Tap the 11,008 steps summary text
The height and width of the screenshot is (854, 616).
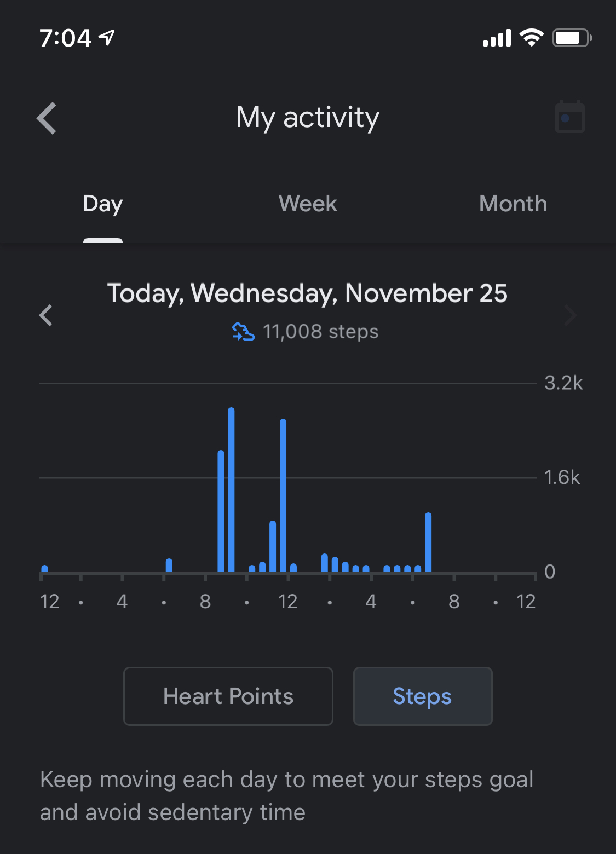320,332
